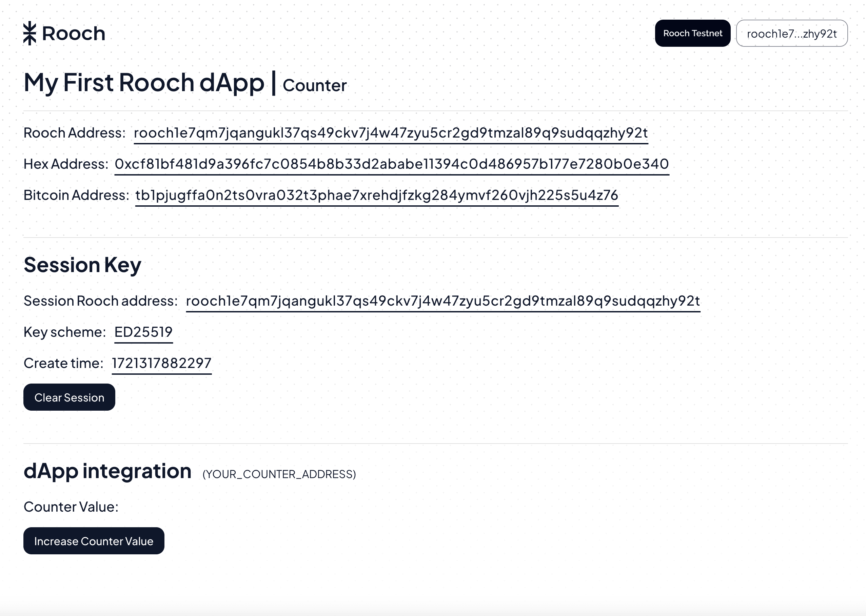Click the Bitcoin Address tb1pjug... value

pyautogui.click(x=377, y=196)
